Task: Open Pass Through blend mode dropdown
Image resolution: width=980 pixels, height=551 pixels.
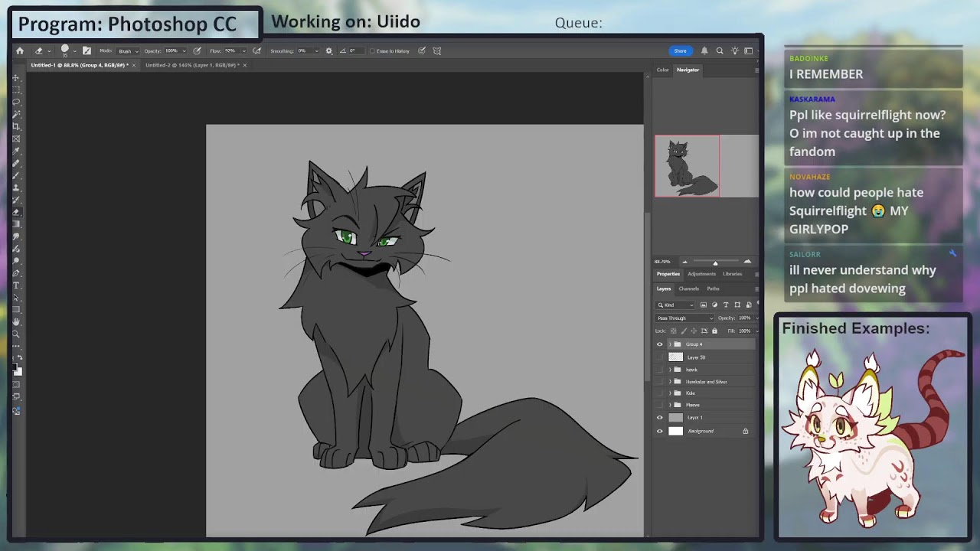Action: click(x=684, y=318)
